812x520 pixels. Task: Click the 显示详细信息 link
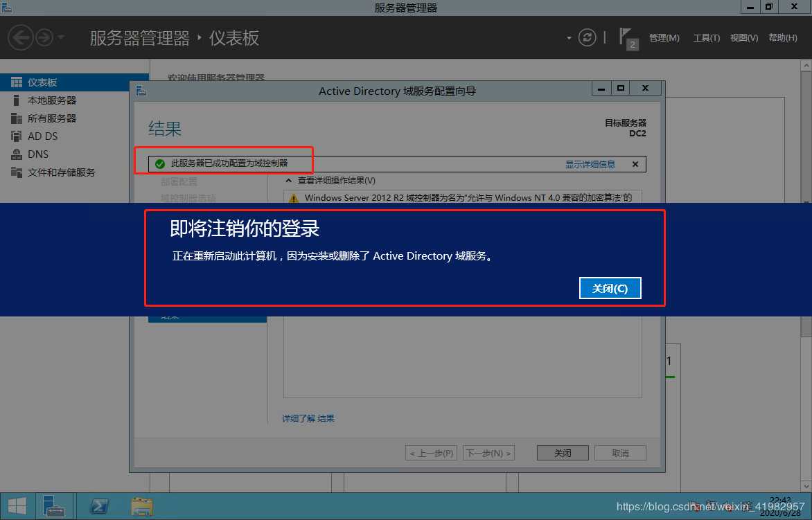(x=590, y=164)
